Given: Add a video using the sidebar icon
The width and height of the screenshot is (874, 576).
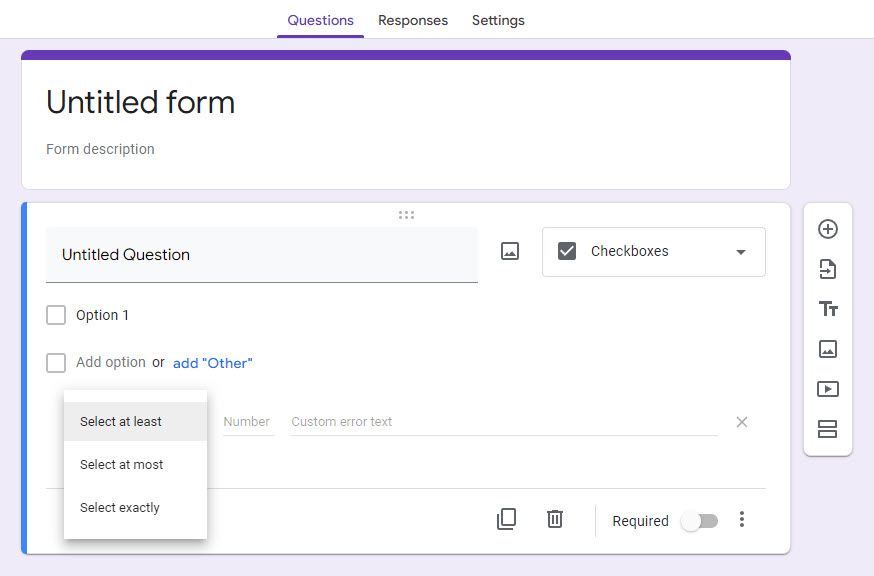Looking at the screenshot, I should tap(827, 389).
